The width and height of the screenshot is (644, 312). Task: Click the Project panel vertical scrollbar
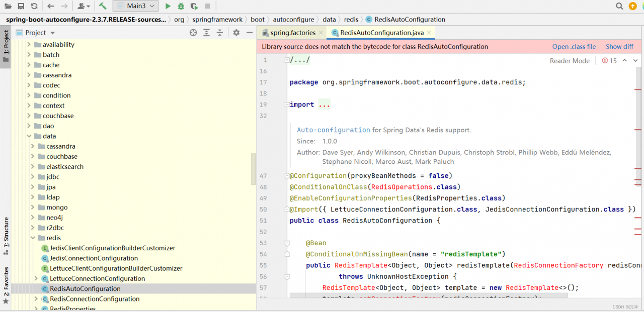point(254,169)
